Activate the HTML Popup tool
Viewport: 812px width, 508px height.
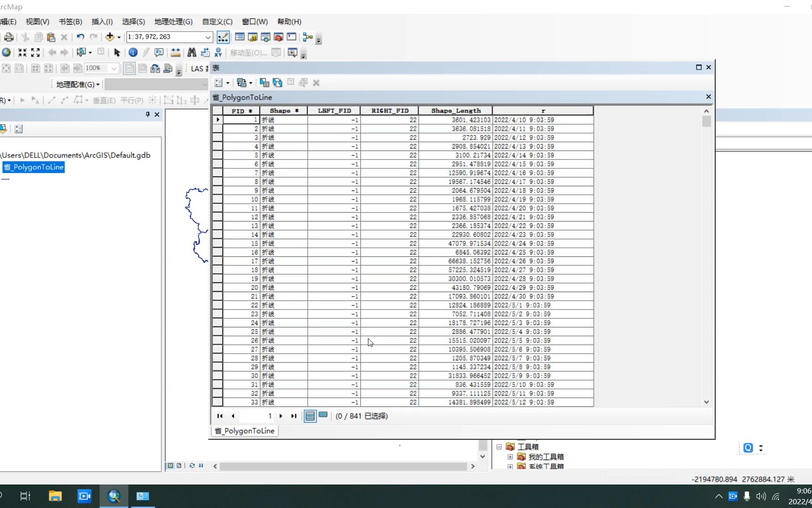tap(159, 53)
